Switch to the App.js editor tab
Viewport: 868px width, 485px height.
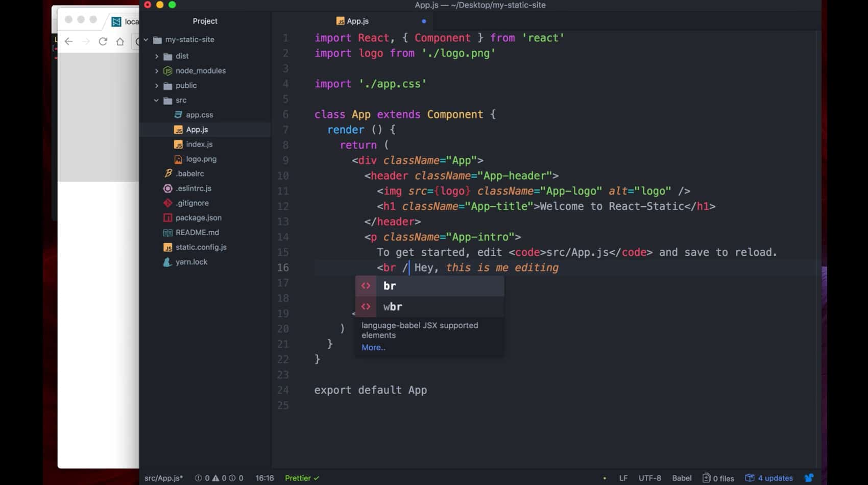357,21
